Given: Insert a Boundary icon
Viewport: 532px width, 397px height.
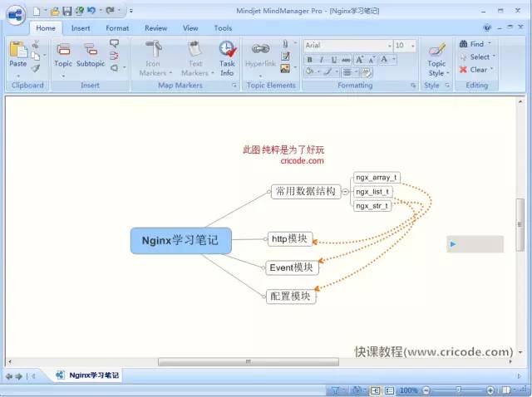Looking at the screenshot, I should click(115, 68).
